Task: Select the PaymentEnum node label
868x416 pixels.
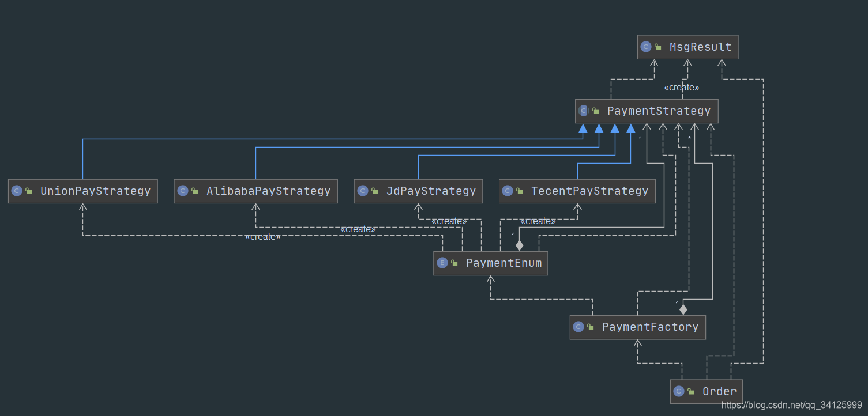Action: (504, 263)
